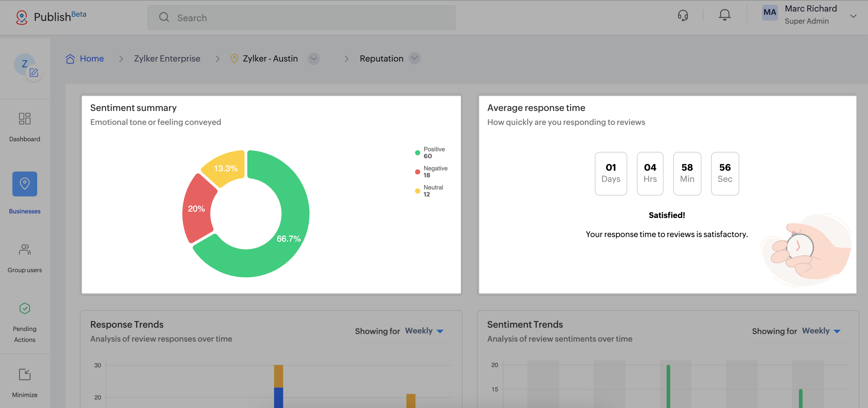Click Zylker - Austin breadcrumb text
868x408 pixels.
point(270,59)
